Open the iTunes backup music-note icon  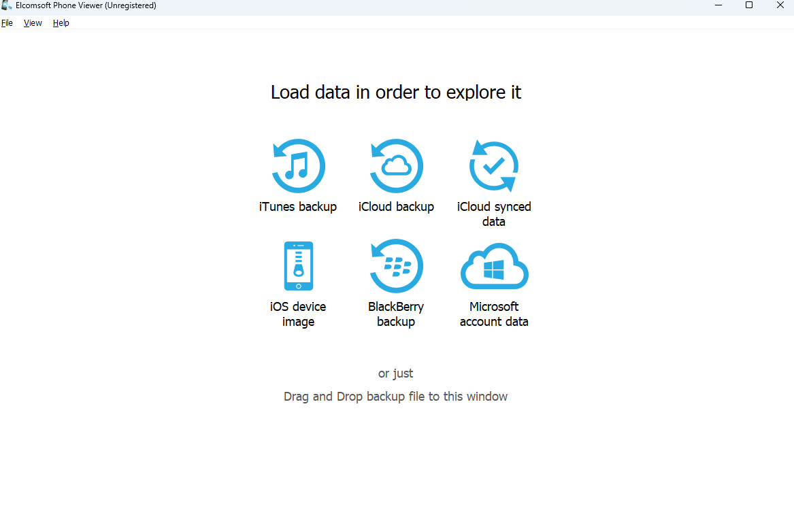point(298,166)
